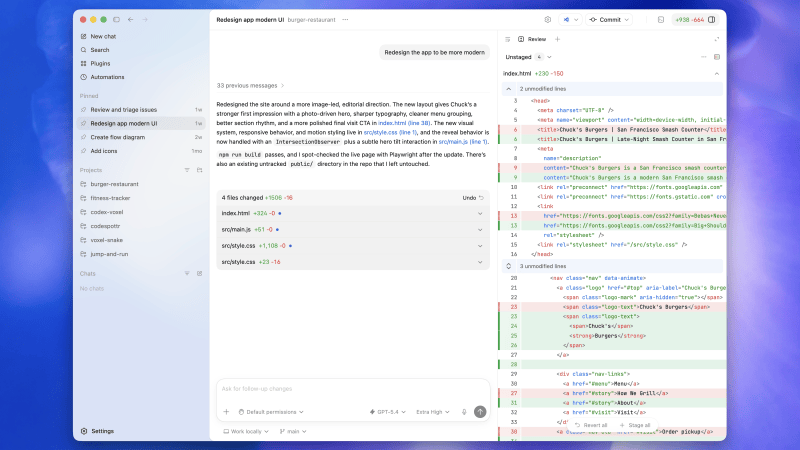This screenshot has height=450, width=800.
Task: Expand src/main.js +51 file row
Action: [x=352, y=230]
